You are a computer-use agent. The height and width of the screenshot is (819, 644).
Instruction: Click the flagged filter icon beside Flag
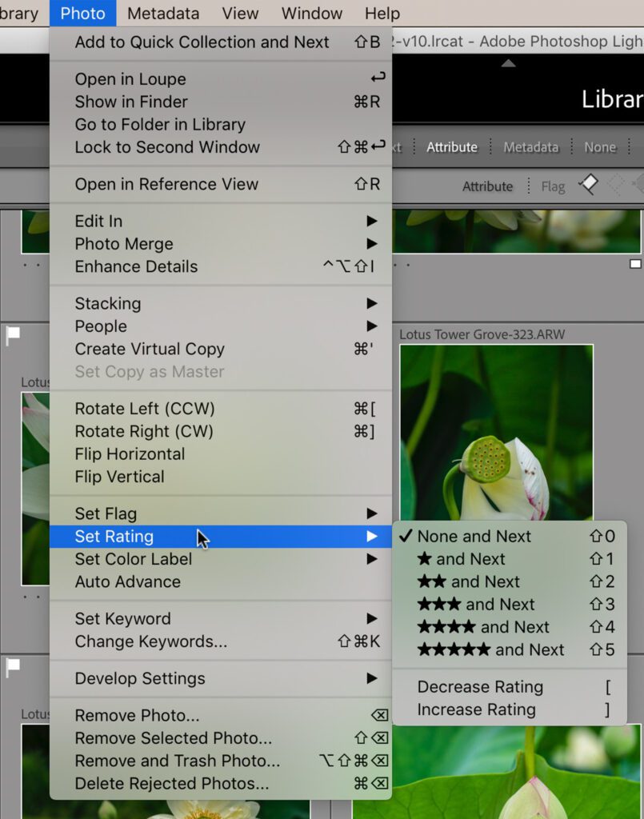[x=588, y=186]
